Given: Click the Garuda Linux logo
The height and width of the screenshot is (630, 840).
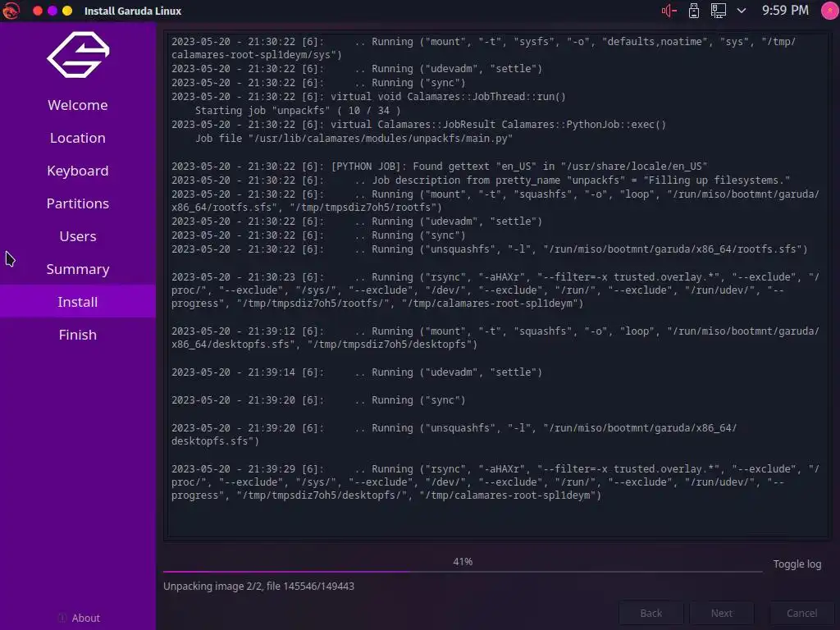Looking at the screenshot, I should [x=78, y=55].
